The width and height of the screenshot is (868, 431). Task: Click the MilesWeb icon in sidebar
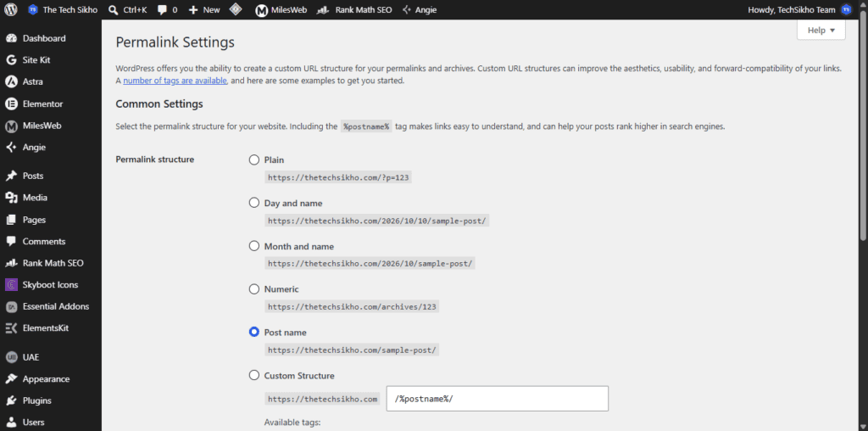[11, 126]
